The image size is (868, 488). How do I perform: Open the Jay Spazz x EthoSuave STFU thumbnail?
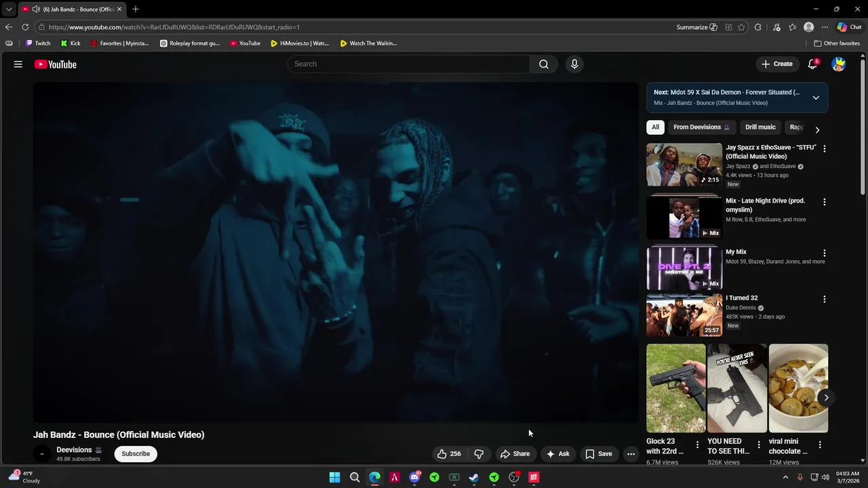pos(684,164)
